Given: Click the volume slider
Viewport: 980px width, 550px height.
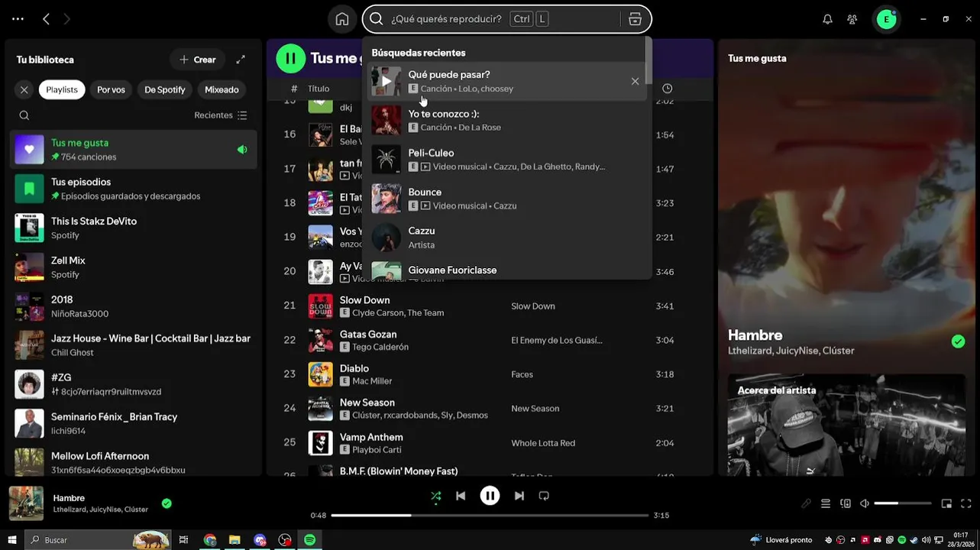Looking at the screenshot, I should coord(903,503).
